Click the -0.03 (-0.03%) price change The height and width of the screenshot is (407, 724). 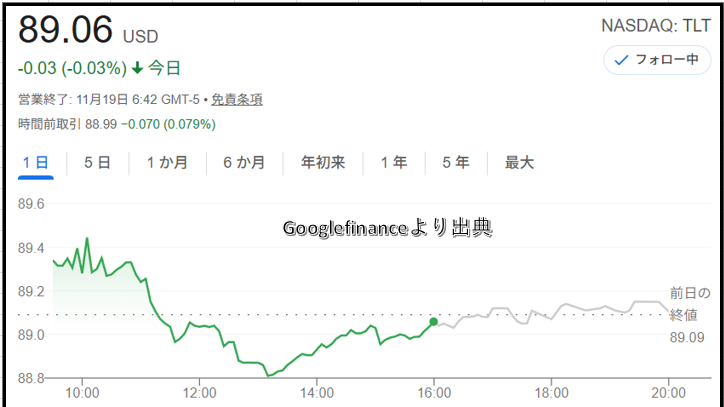72,69
